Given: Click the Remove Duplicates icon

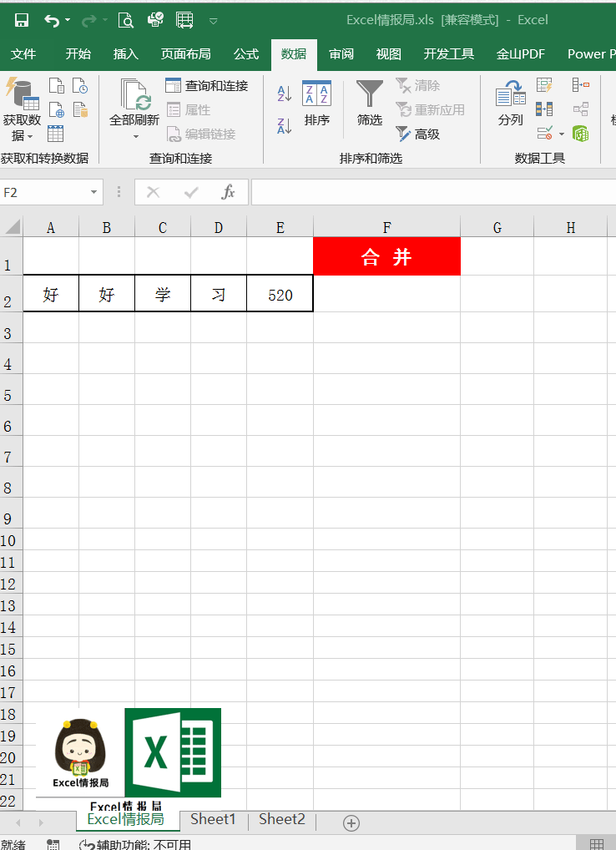Looking at the screenshot, I should (544, 109).
